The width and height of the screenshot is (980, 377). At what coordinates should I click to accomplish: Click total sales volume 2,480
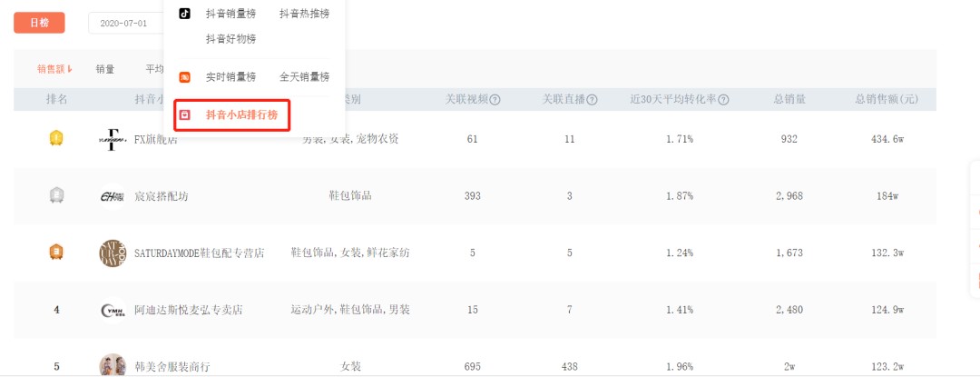coord(789,310)
